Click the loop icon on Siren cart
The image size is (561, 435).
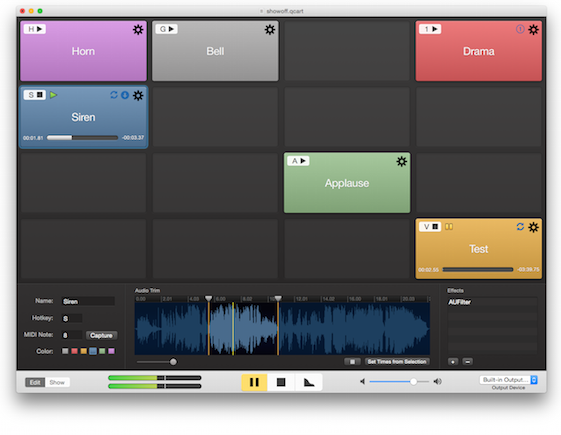[114, 95]
